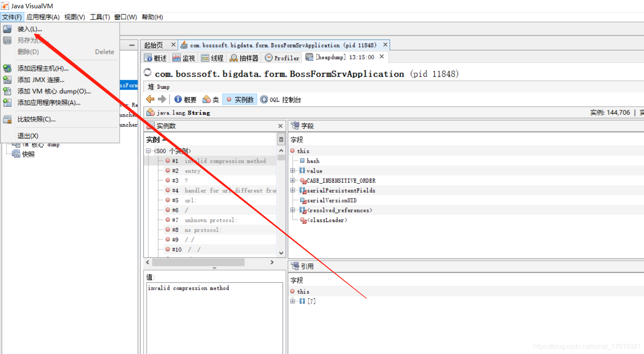Expand the value field node
The width and height of the screenshot is (644, 354).
(x=293, y=171)
